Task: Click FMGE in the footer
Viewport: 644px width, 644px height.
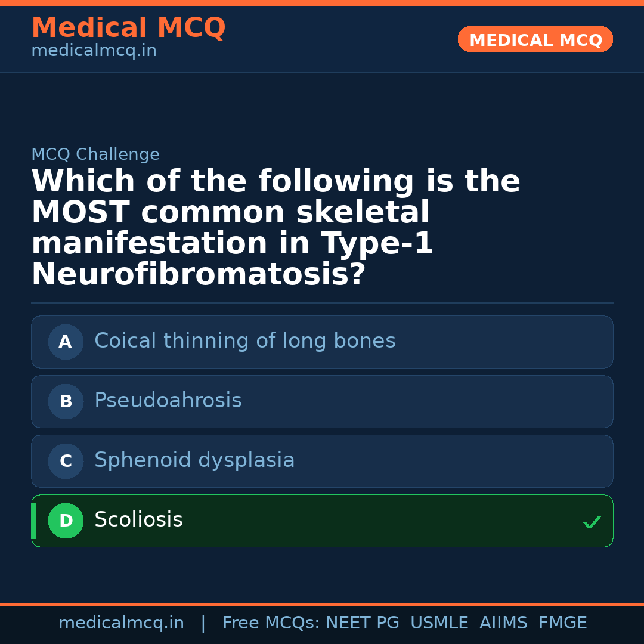Action: tap(562, 623)
